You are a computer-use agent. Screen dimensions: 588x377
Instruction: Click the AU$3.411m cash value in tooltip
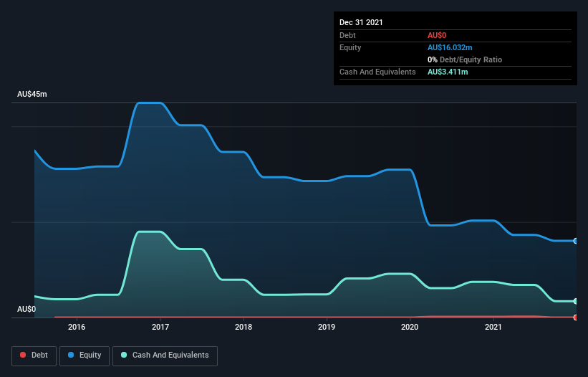448,72
